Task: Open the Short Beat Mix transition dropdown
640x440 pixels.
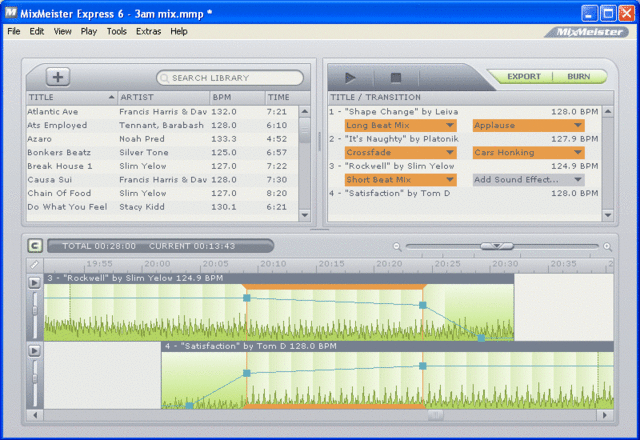Action: (x=400, y=180)
